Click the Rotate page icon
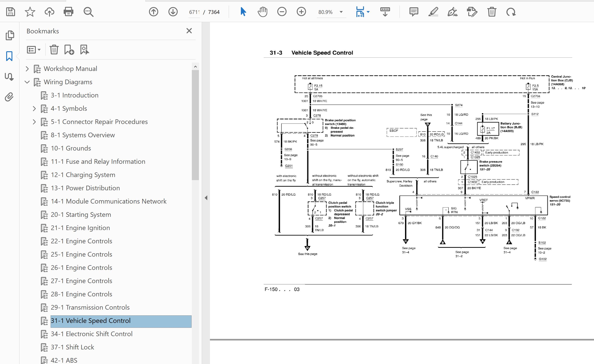The image size is (594, 364). (511, 11)
